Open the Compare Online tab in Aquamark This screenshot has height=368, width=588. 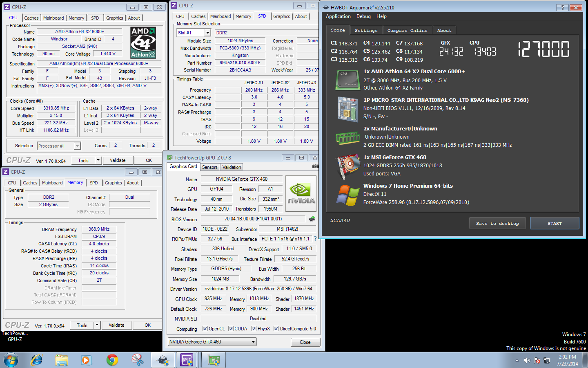[x=407, y=30]
